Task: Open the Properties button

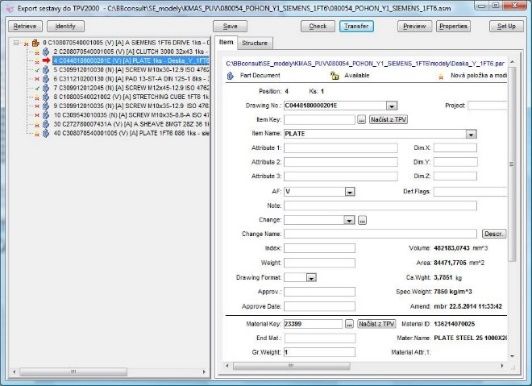Action: coord(453,26)
